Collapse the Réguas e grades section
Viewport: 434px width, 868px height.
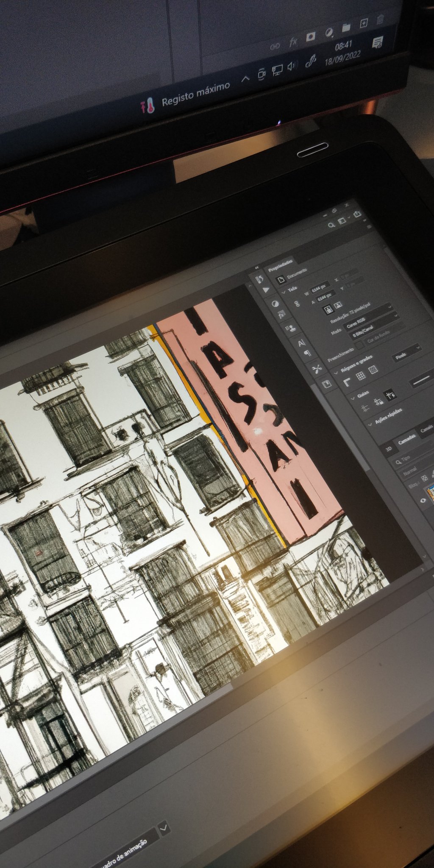337,373
